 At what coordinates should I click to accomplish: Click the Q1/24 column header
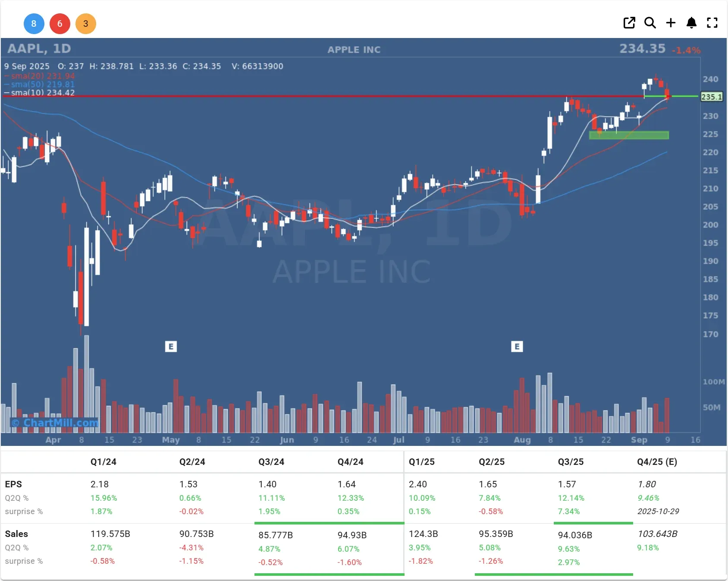104,462
